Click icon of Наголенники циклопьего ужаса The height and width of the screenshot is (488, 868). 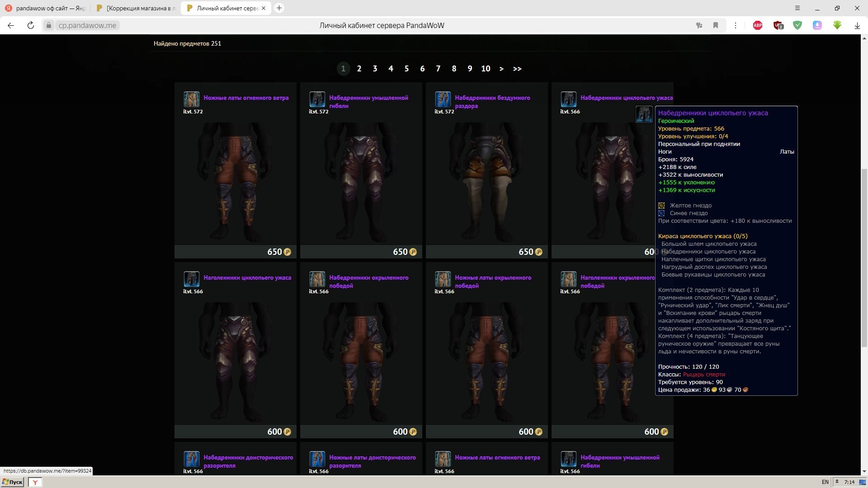click(192, 279)
